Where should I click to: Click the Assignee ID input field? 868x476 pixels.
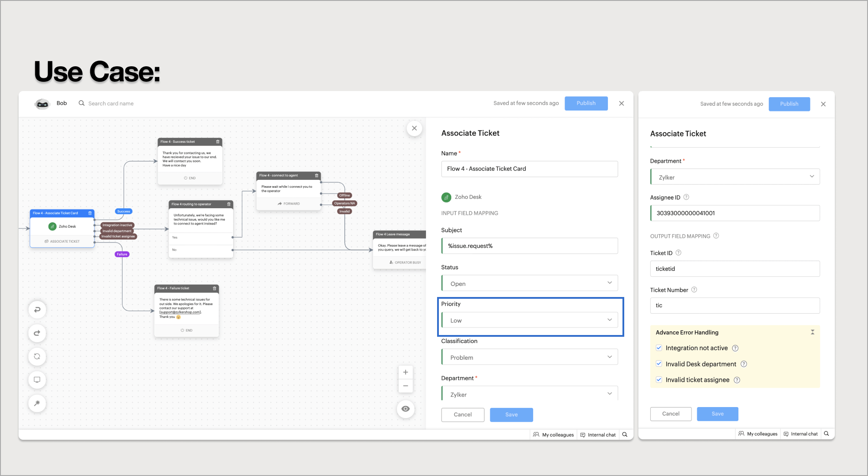coord(735,213)
